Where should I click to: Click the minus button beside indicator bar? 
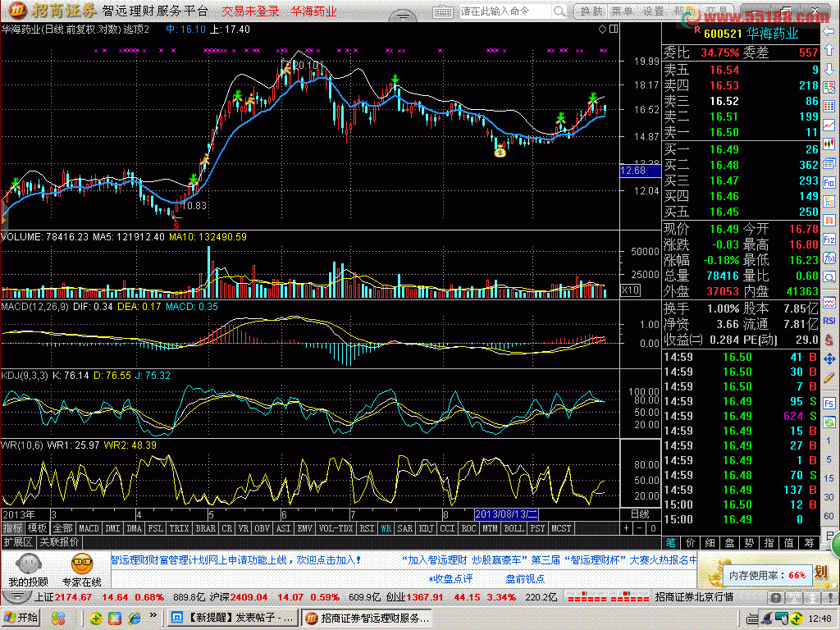point(640,528)
